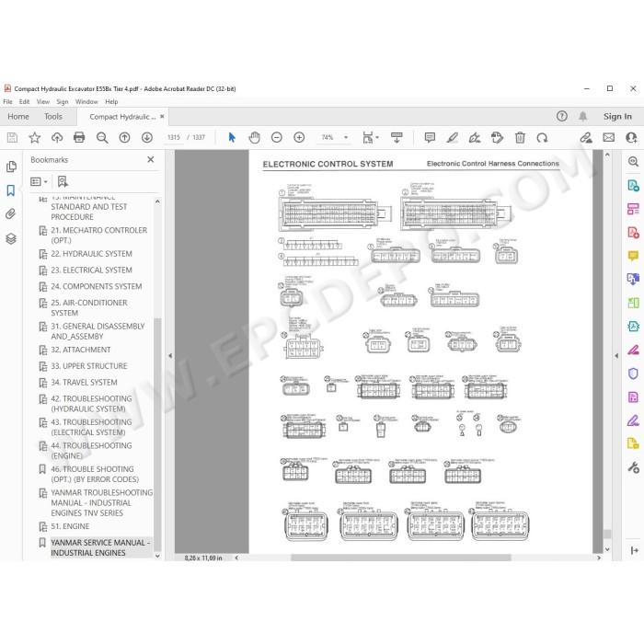Open fit page options icon
Screen dimensions: 644x644
click(370, 138)
